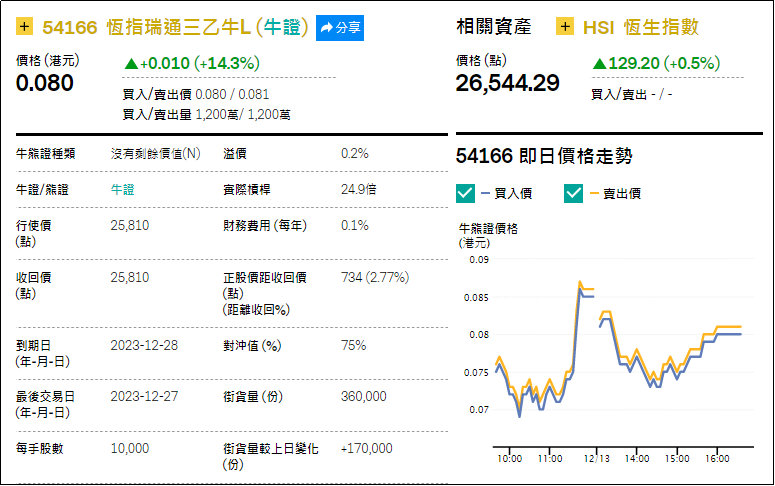Click the 分享 share button
Viewport: 775px width, 486px height.
(x=340, y=28)
